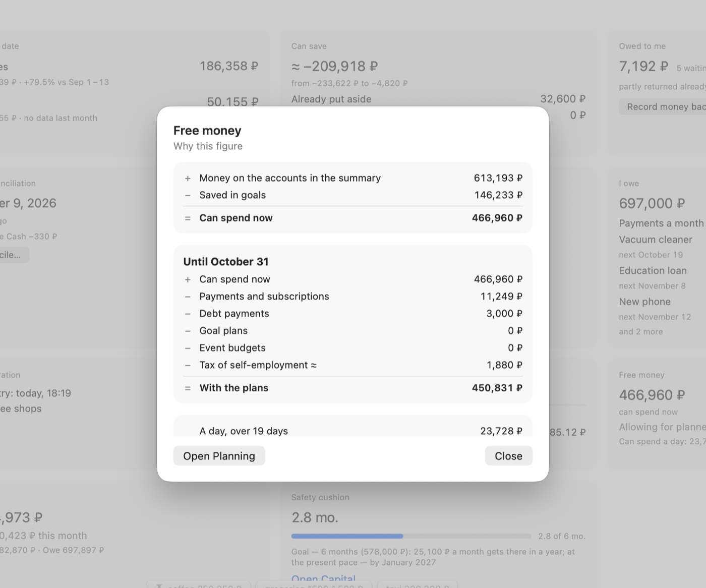This screenshot has height=588, width=706.
Task: Click the 1,880 ₽ tax amount
Action: tap(504, 365)
